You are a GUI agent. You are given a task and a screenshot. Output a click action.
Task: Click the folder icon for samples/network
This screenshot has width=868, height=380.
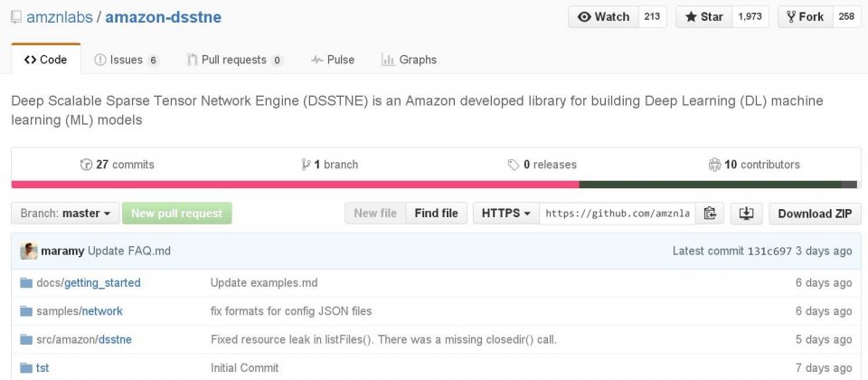click(26, 311)
